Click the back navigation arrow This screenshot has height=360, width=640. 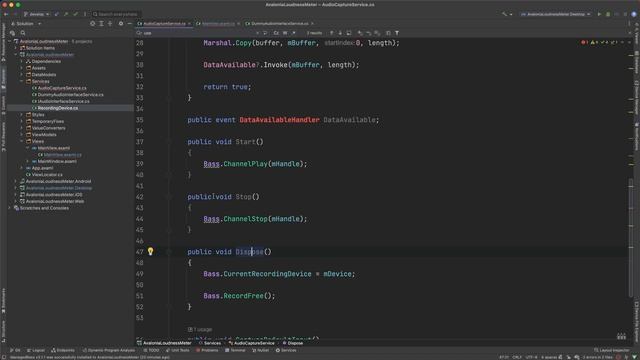pyautogui.click(x=6, y=14)
